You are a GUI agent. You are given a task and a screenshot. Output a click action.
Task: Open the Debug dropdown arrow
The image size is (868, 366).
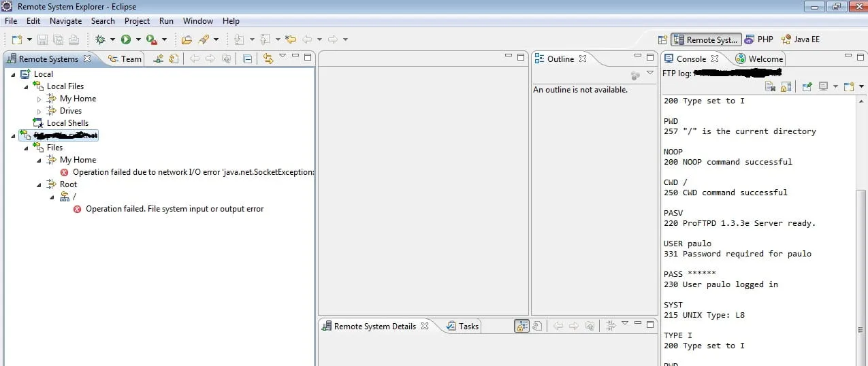pyautogui.click(x=112, y=39)
